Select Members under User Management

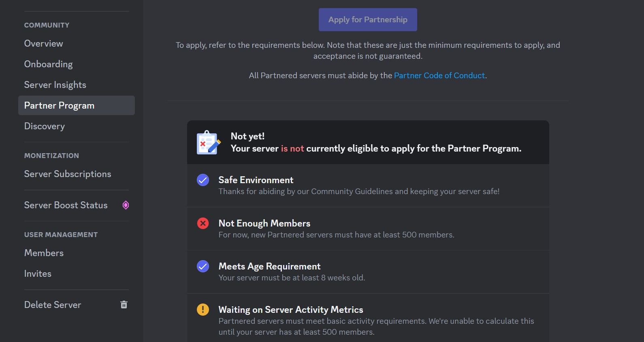[x=43, y=253]
